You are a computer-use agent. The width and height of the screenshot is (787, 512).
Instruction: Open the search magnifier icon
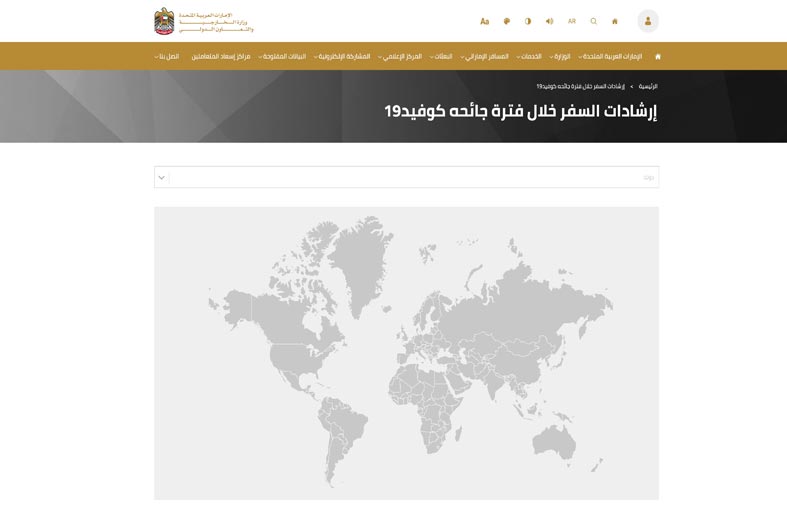[x=594, y=22]
